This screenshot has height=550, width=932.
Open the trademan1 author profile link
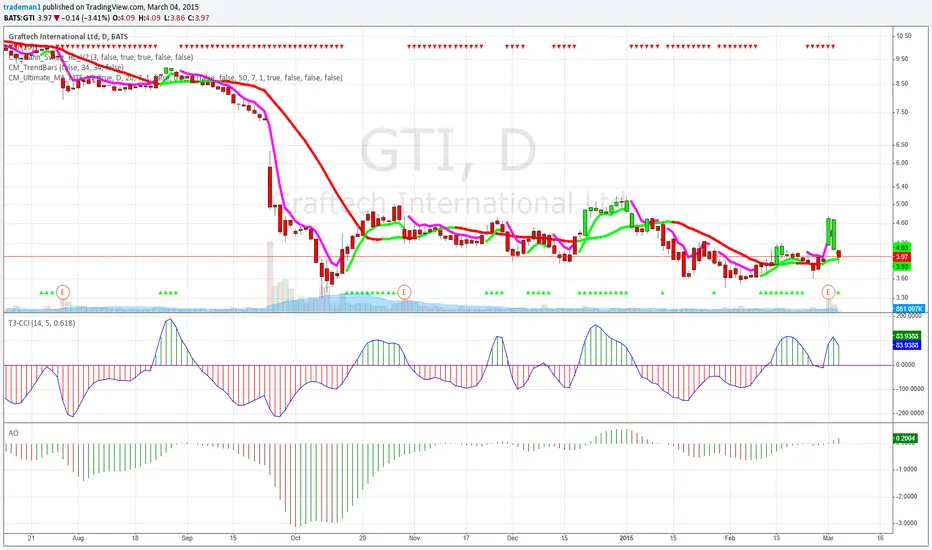pyautogui.click(x=22, y=7)
